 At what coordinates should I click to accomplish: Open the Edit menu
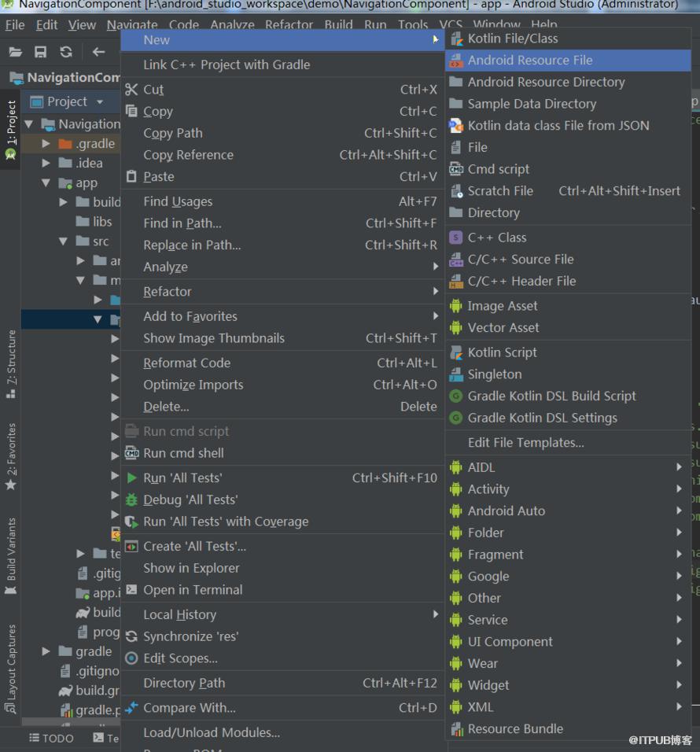(x=46, y=25)
